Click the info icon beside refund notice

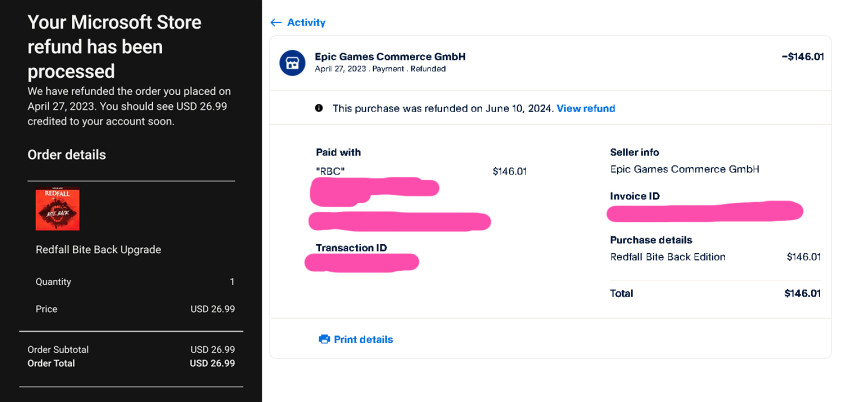(x=319, y=108)
